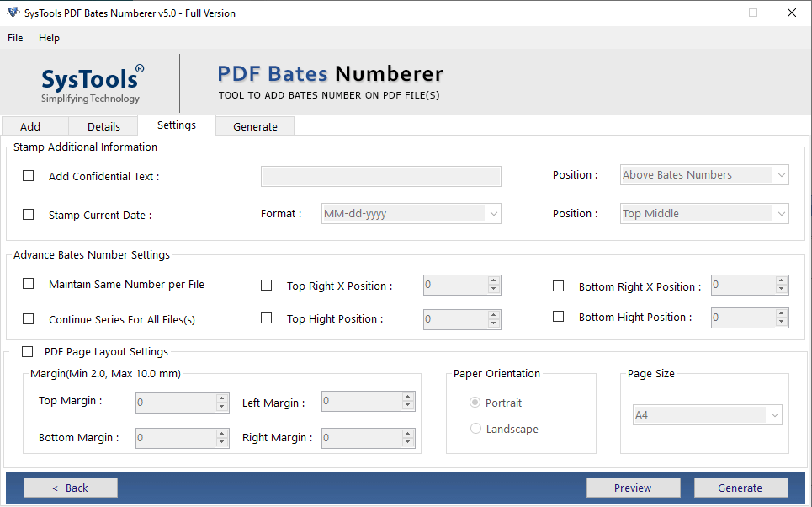Check the Stamp Current Date option

tap(29, 215)
